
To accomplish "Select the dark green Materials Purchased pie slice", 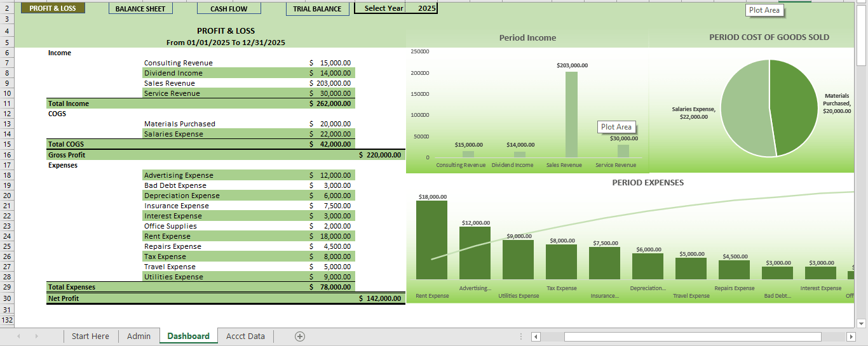I will (794, 108).
